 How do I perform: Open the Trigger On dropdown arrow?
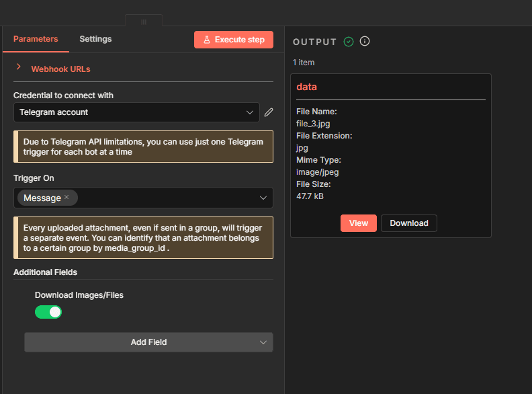pyautogui.click(x=263, y=198)
